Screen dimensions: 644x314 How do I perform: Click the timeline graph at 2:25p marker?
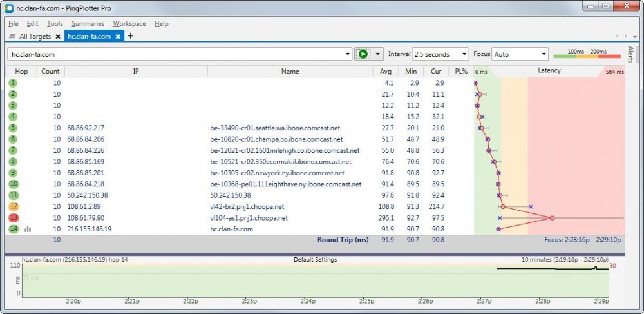pyautogui.click(x=366, y=301)
